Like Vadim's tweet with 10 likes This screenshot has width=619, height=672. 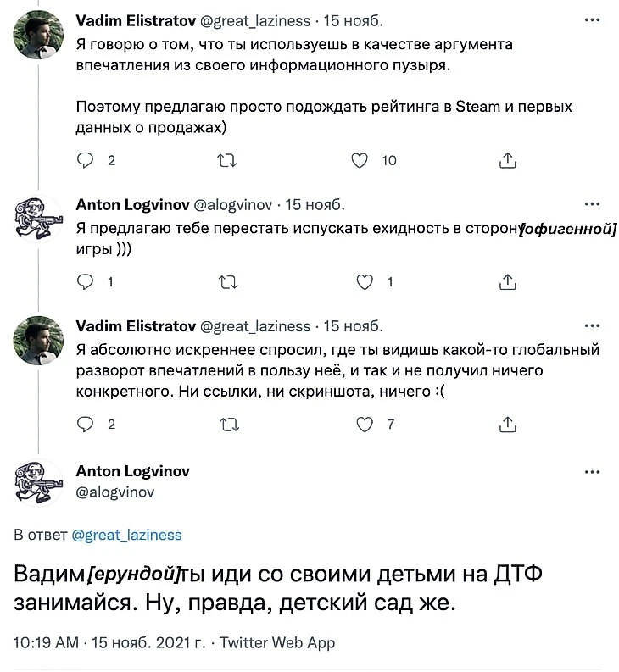coord(360,160)
